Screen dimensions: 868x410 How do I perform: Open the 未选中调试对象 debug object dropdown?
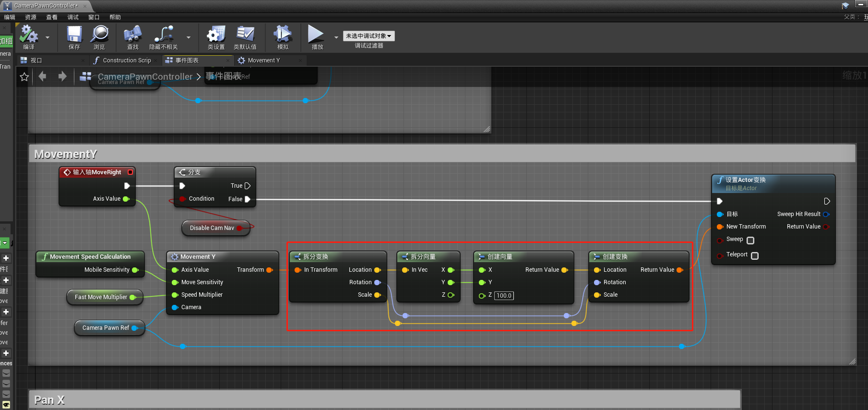point(369,36)
